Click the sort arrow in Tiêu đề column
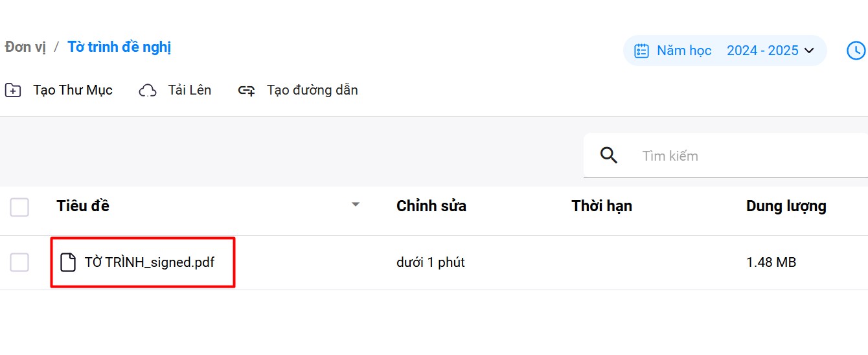 (x=355, y=205)
